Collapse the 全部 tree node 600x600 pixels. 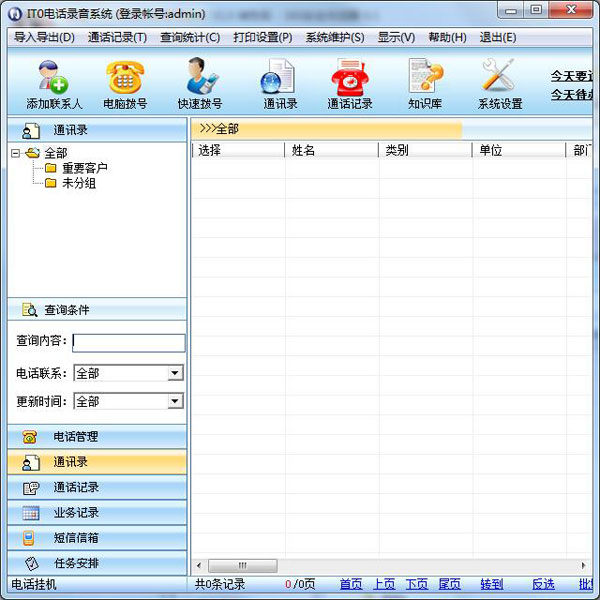click(x=15, y=153)
